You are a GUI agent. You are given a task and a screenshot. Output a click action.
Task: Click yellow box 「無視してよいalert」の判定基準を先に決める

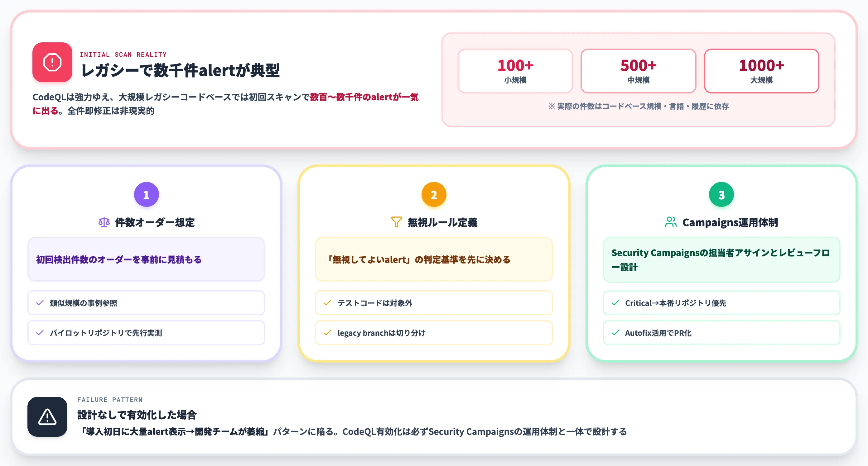tap(434, 259)
